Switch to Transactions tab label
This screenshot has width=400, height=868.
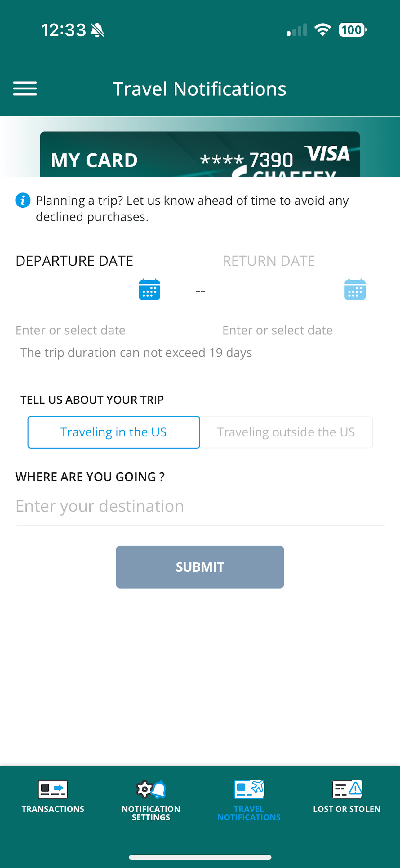(x=53, y=809)
